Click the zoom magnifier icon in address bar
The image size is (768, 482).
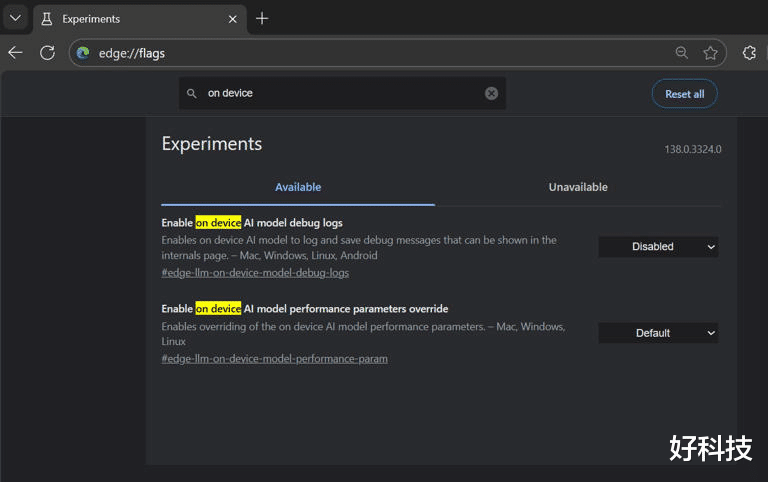coord(681,53)
